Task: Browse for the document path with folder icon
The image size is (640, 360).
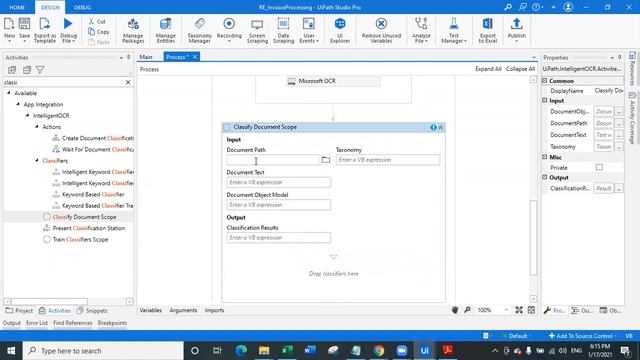Action: click(x=325, y=160)
